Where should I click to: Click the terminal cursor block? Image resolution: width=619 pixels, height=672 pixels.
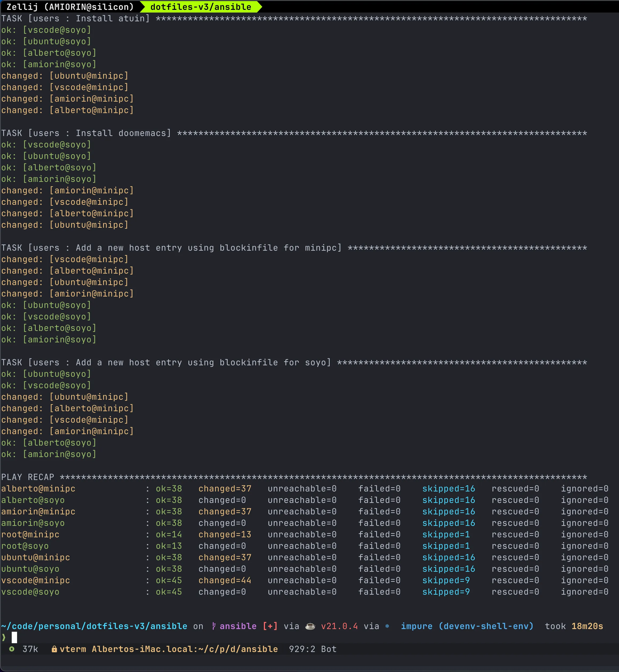coord(14,638)
